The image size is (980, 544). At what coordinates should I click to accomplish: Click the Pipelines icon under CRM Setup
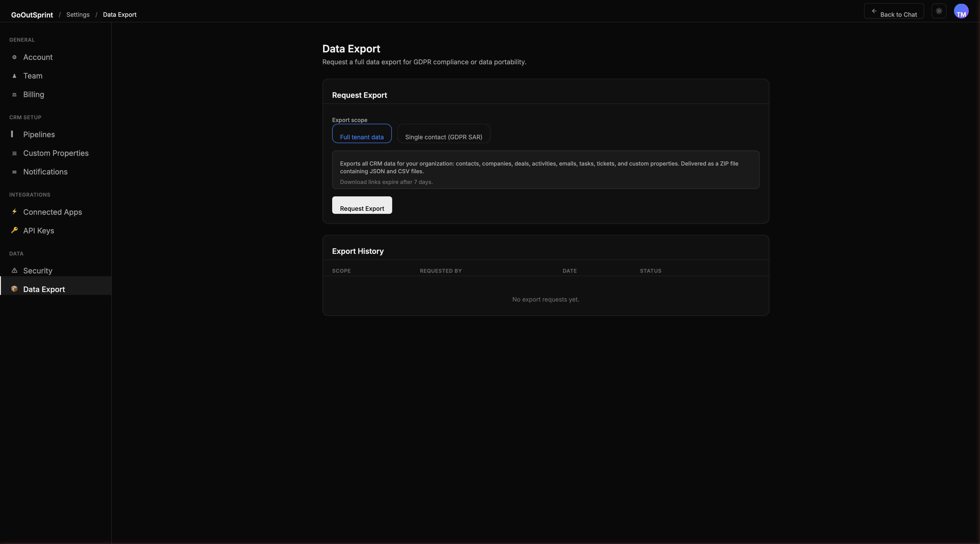(x=12, y=134)
